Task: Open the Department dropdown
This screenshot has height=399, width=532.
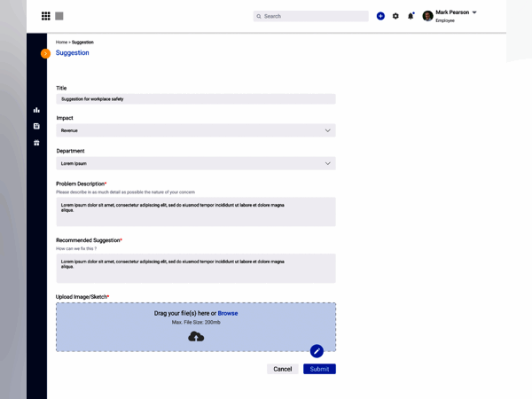Action: [196, 163]
